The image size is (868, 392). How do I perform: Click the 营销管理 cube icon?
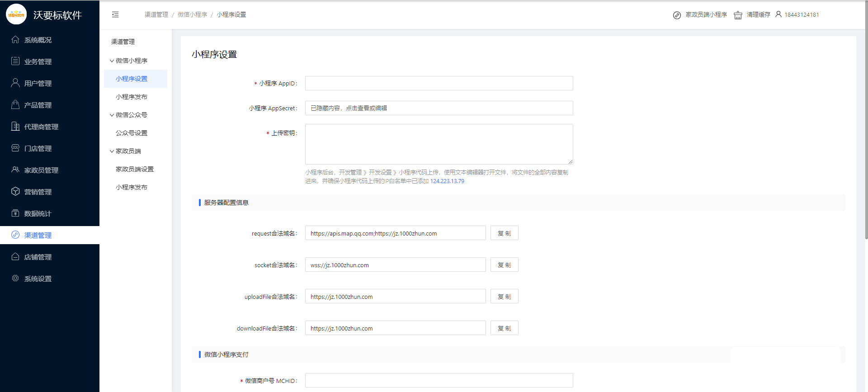pos(15,191)
